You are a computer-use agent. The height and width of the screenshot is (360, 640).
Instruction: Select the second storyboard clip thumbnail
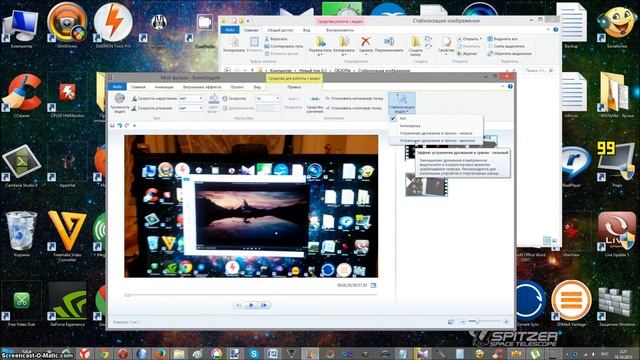pyautogui.click(x=426, y=184)
